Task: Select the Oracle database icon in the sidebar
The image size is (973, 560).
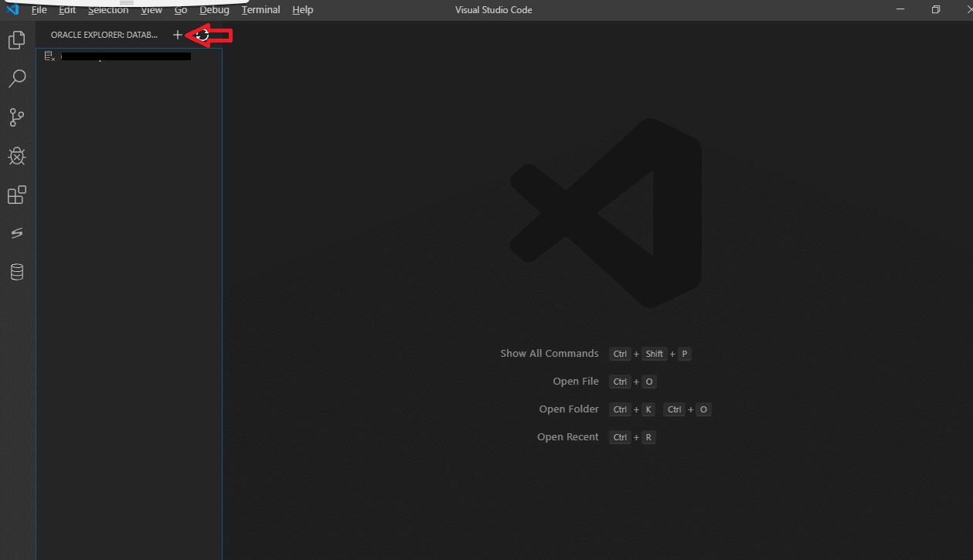Action: [x=16, y=272]
